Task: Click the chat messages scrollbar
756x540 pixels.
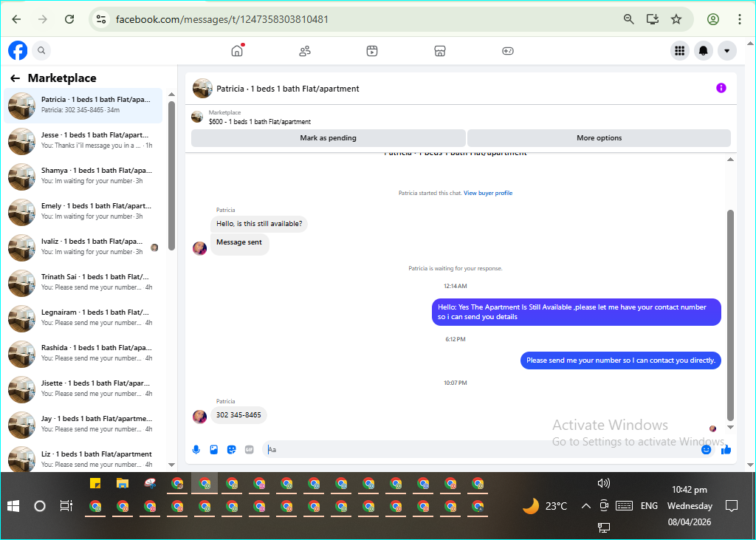Action: click(x=730, y=315)
